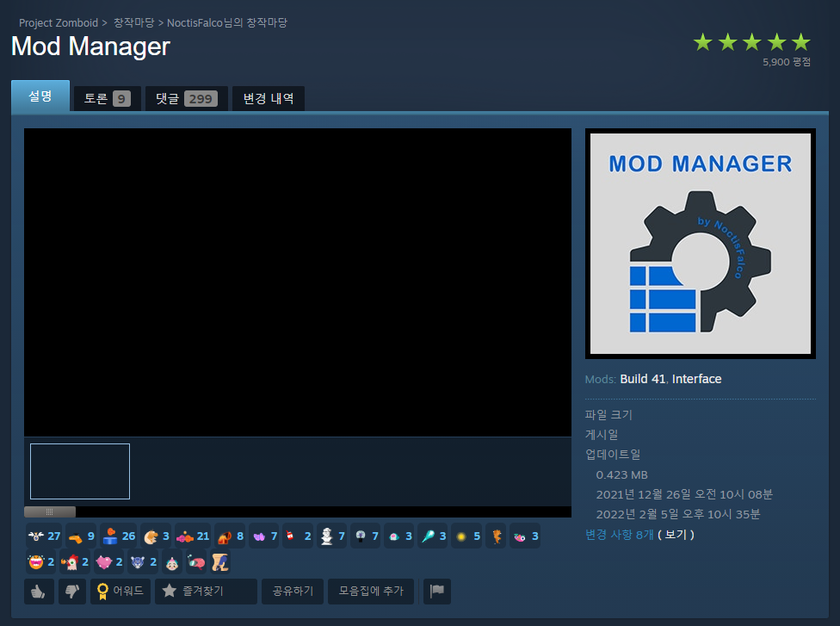Screen dimensions: 840x626
Task: Open the 설명 description tab
Action: tap(40, 96)
